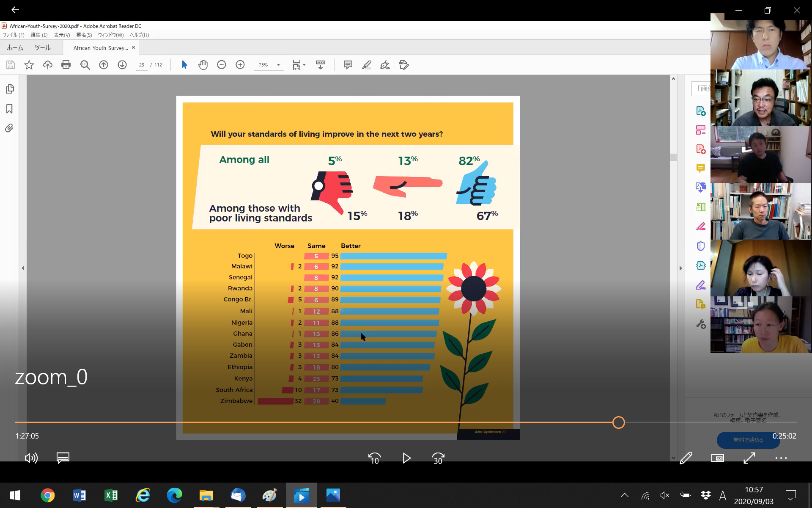Skip forward 30 seconds
Screen dimensions: 812x508
(x=438, y=458)
